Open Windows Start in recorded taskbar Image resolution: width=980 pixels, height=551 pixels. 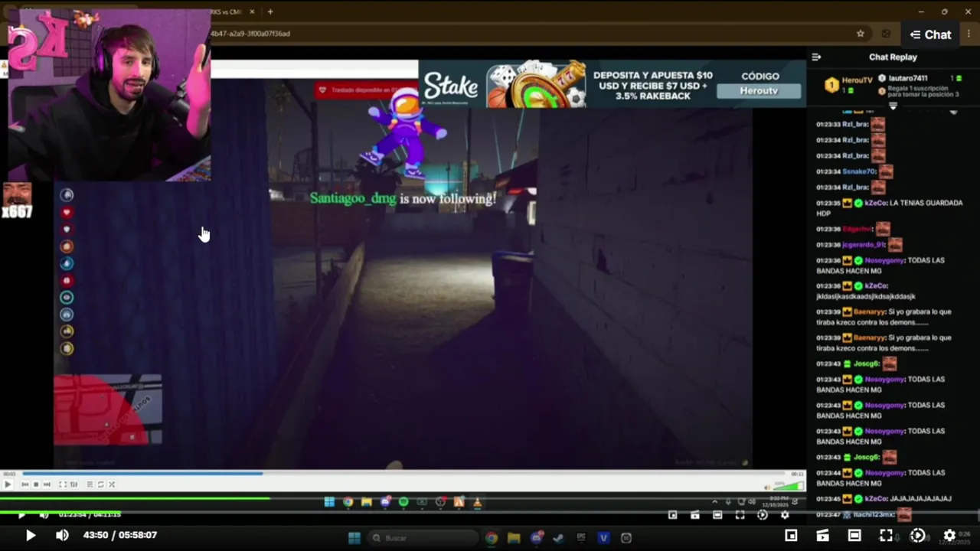pos(354,538)
